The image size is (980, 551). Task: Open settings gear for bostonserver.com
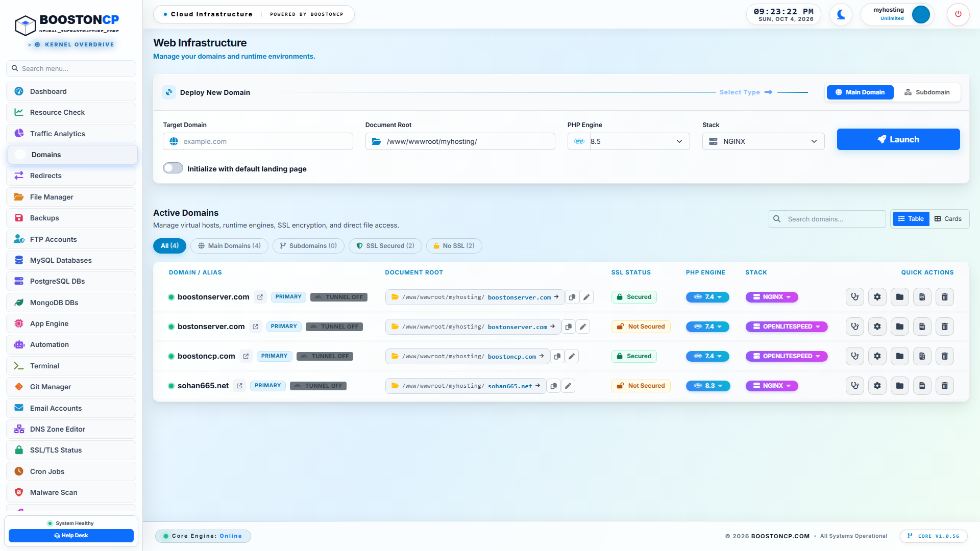(877, 327)
